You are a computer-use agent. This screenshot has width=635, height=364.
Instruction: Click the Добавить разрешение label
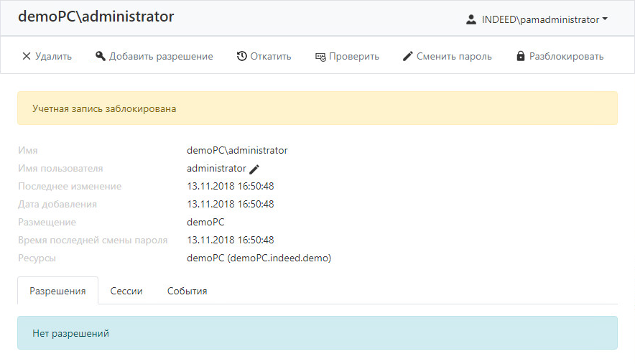coord(161,56)
